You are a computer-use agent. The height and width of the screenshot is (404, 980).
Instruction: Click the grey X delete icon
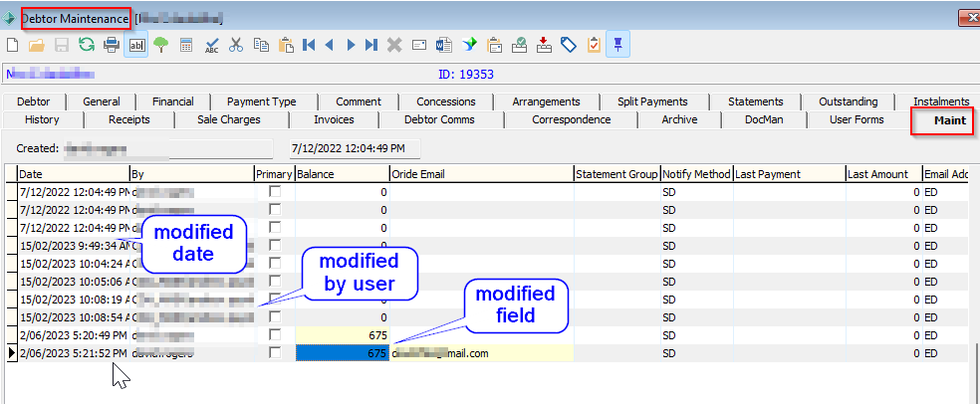click(393, 45)
